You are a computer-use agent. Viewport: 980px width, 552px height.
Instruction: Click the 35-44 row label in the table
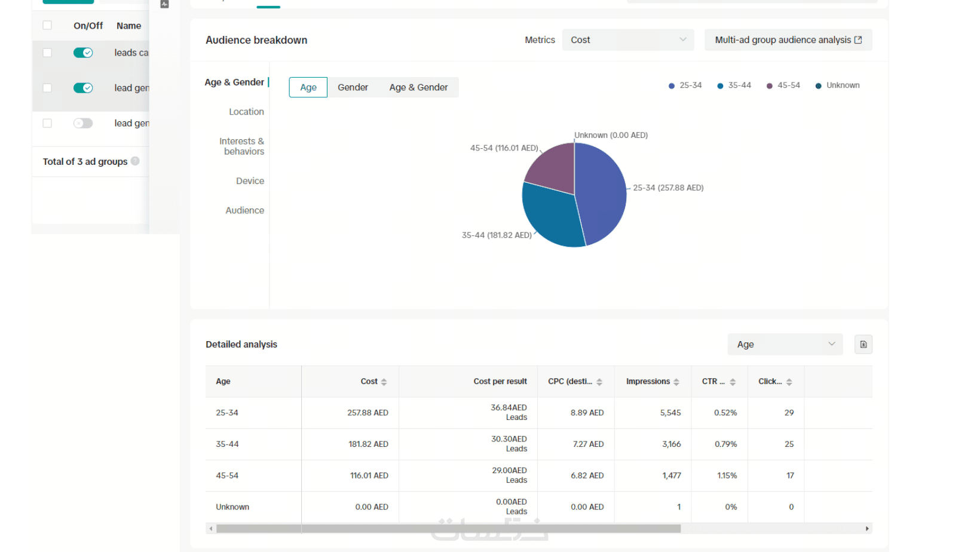coord(227,444)
